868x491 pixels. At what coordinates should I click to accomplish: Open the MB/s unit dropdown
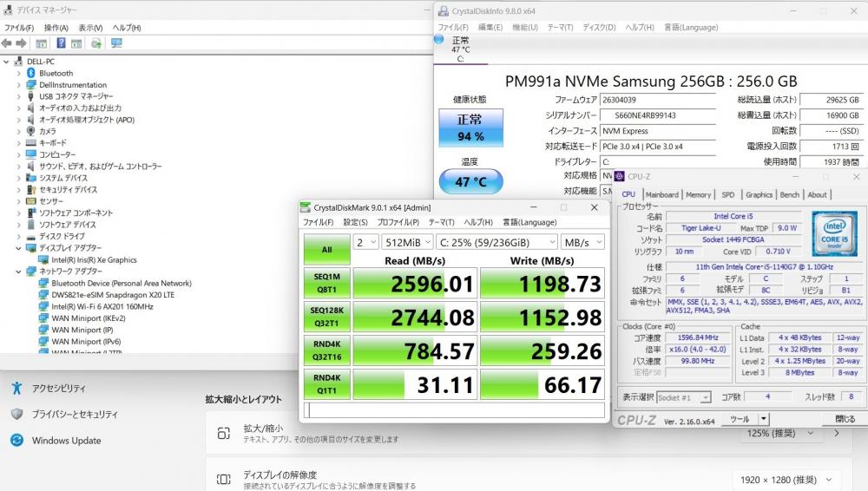click(582, 242)
